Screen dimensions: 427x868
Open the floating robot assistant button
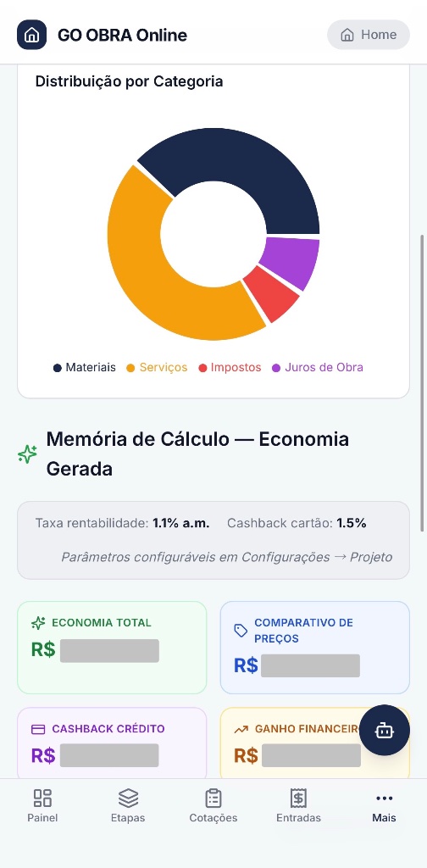coord(385,730)
